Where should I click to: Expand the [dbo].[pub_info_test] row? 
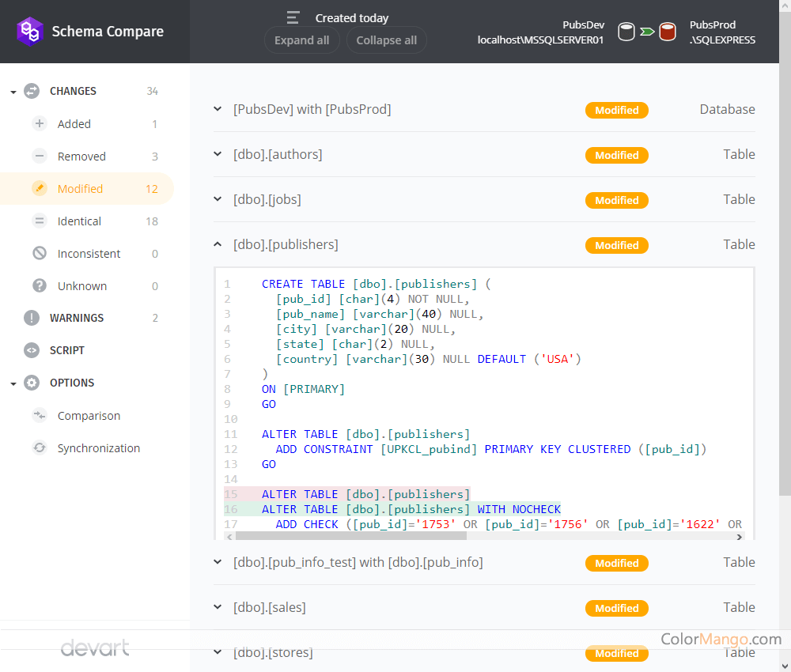click(218, 561)
